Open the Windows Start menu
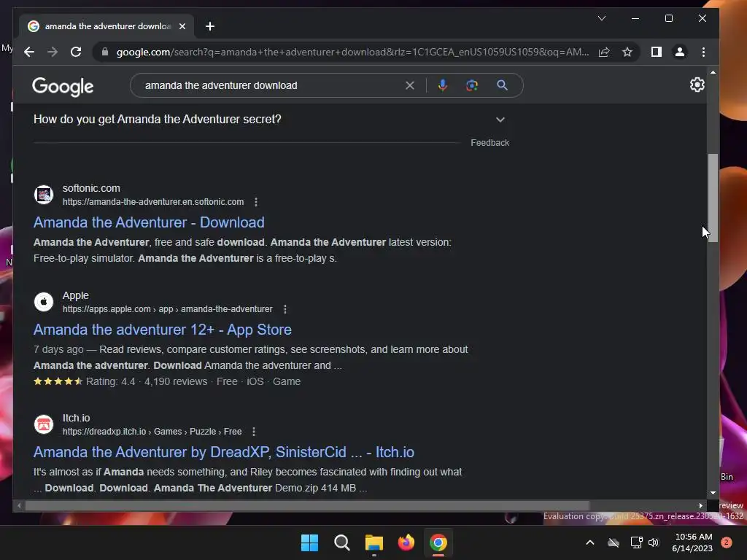 [x=309, y=542]
